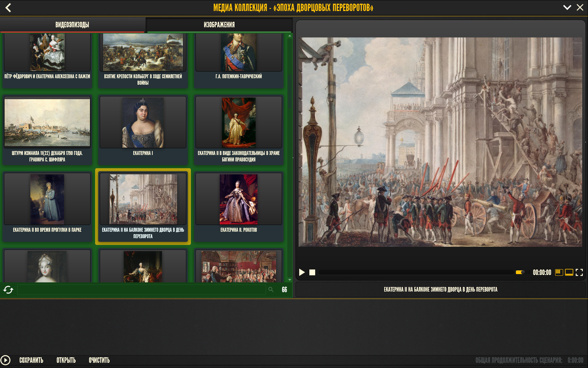Image resolution: width=588 pixels, height=368 pixels.
Task: Play the scenario with bottom-left circle icon
Action: 6,360
